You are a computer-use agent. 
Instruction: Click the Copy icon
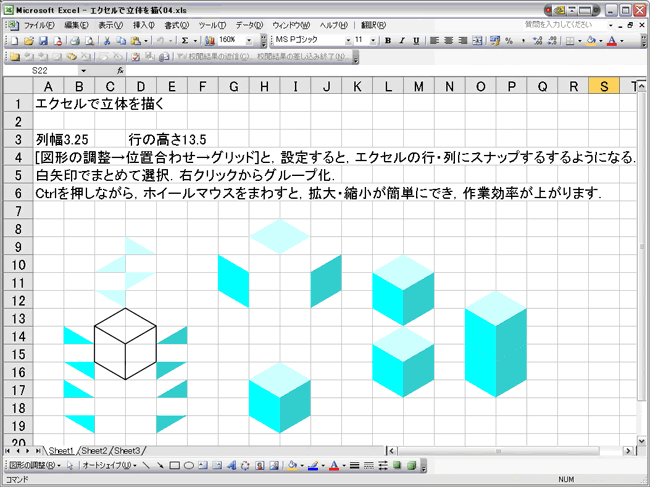[x=121, y=41]
